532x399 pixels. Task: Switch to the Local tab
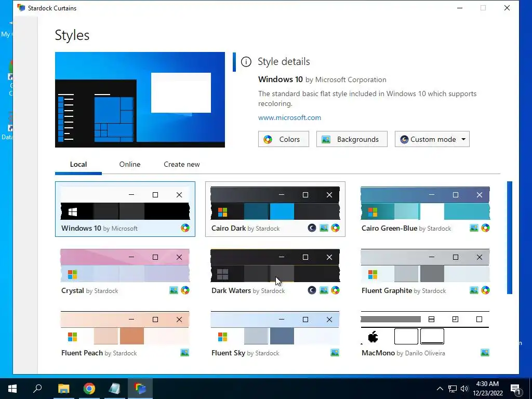pyautogui.click(x=78, y=164)
